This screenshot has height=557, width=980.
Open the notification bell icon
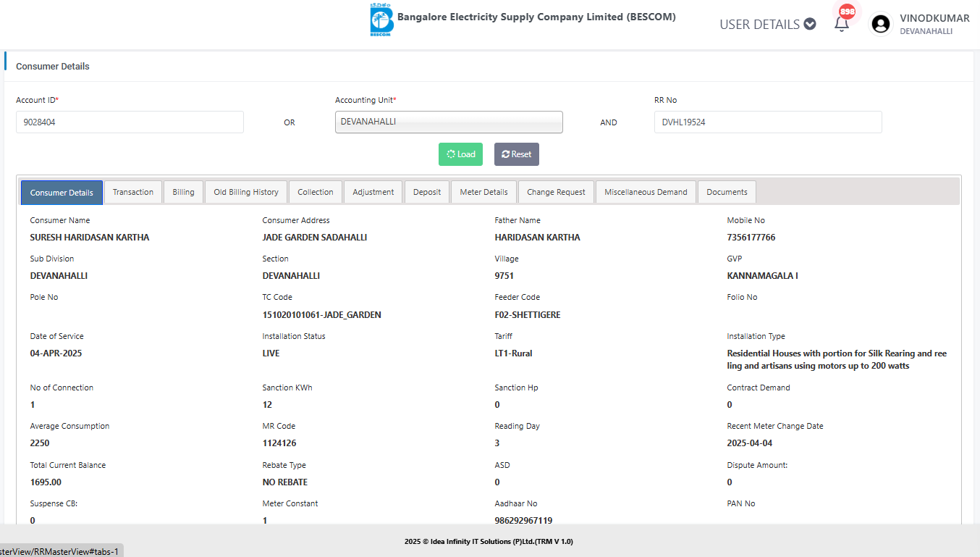(x=841, y=24)
